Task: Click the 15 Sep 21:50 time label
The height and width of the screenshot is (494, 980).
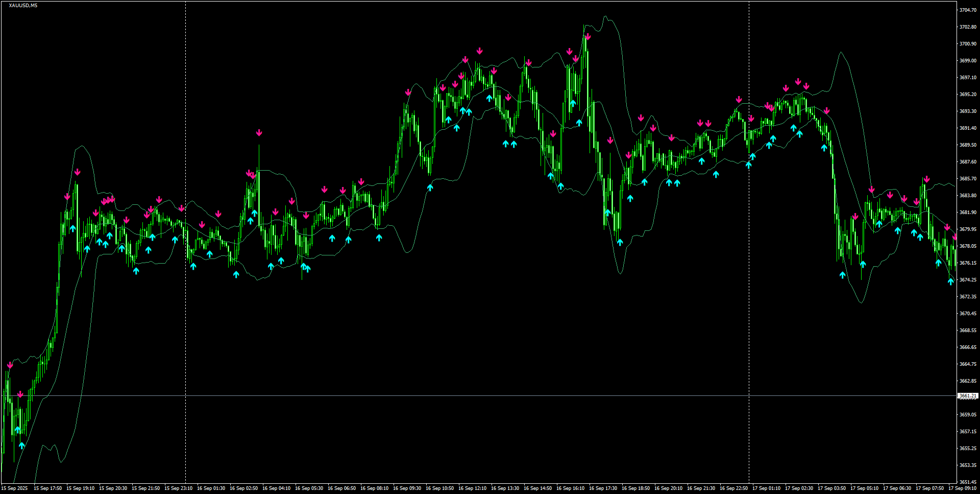Action: (145, 488)
